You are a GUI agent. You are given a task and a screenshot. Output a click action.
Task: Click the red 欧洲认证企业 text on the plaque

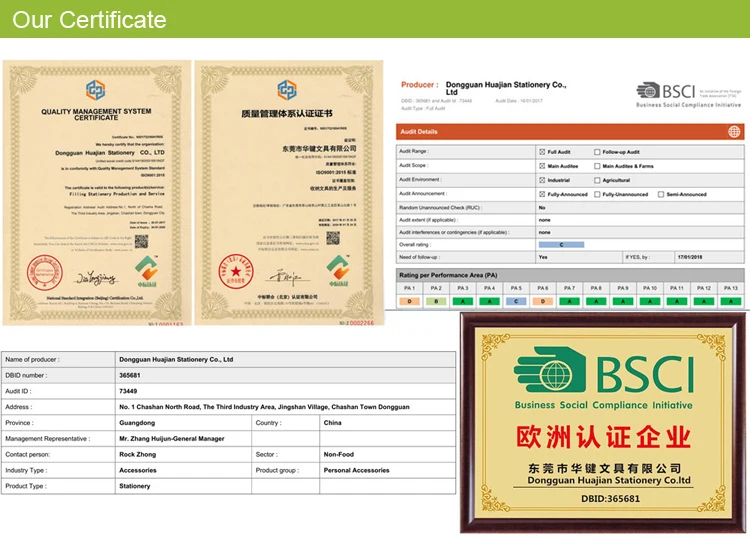tap(603, 437)
